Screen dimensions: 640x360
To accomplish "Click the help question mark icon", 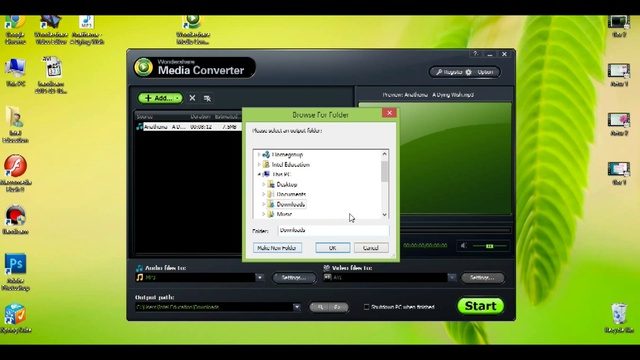I will pyautogui.click(x=475, y=53).
